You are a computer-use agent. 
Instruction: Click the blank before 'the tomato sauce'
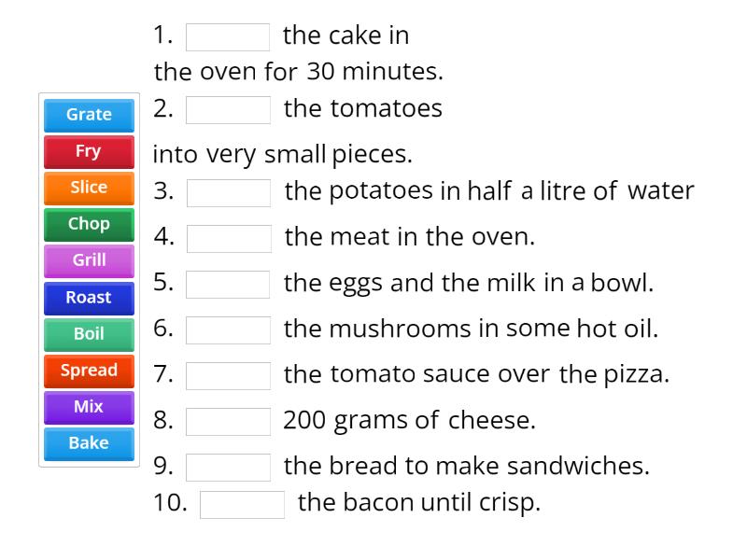[x=228, y=375]
